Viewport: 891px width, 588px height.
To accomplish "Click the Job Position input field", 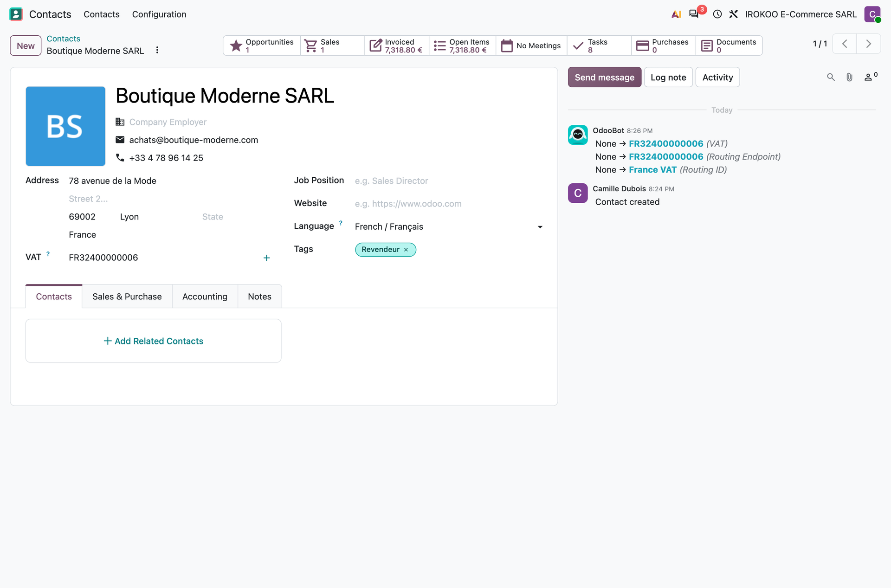I will (x=448, y=181).
